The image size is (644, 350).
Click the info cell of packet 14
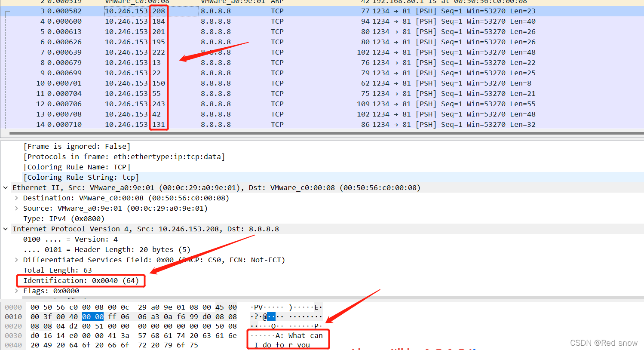point(454,125)
